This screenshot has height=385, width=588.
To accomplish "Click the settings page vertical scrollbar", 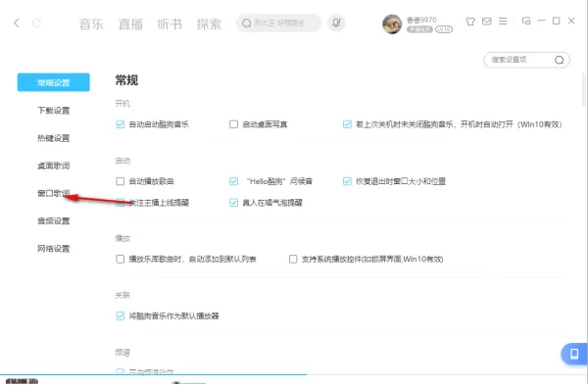I will (x=584, y=89).
